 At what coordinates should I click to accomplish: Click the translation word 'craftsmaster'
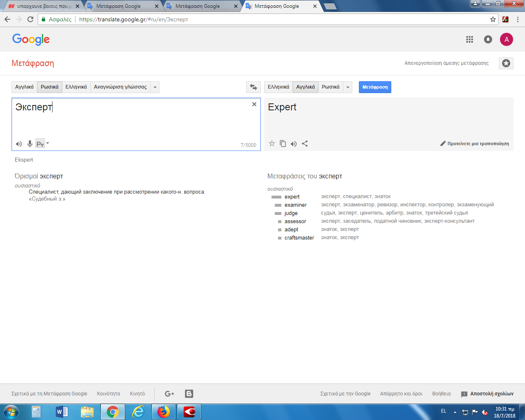299,238
